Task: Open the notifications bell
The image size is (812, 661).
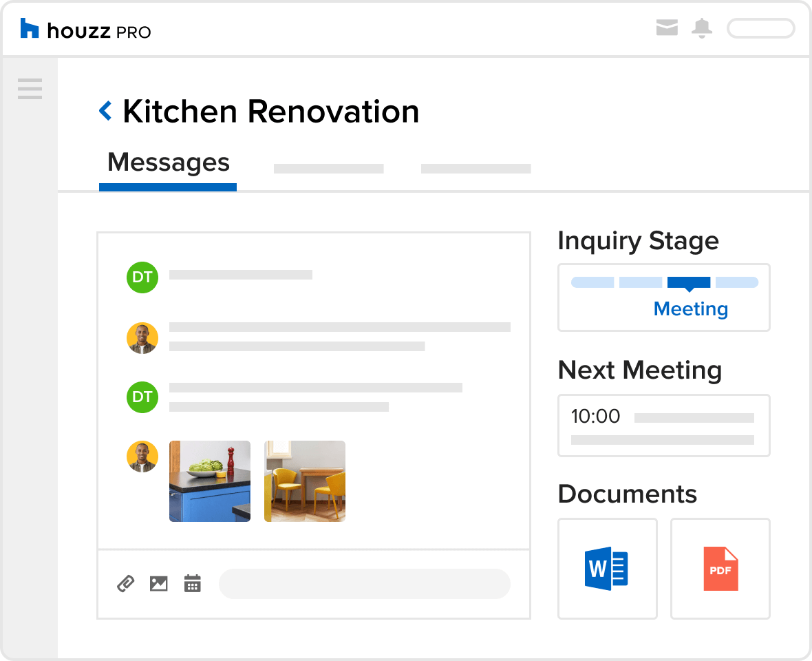Action: coord(701,28)
